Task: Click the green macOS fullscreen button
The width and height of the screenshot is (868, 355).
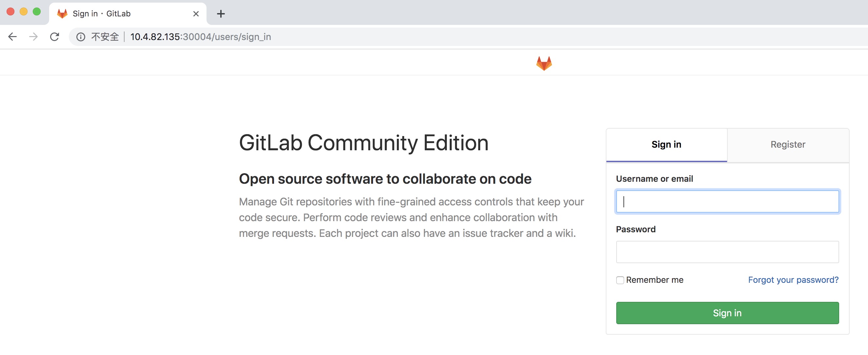Action: click(x=37, y=12)
